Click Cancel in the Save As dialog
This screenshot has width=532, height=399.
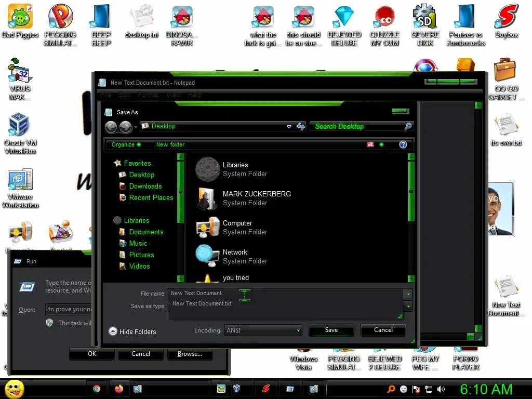click(383, 330)
